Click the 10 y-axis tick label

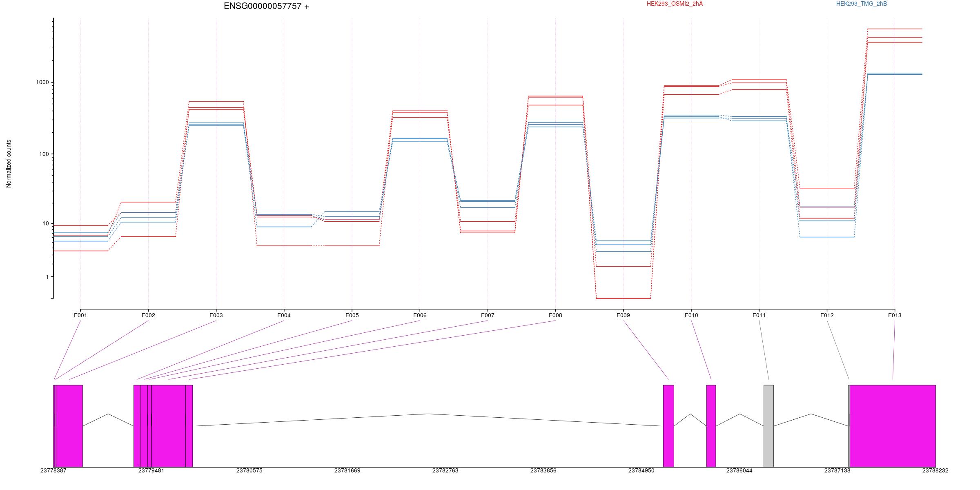[45, 223]
